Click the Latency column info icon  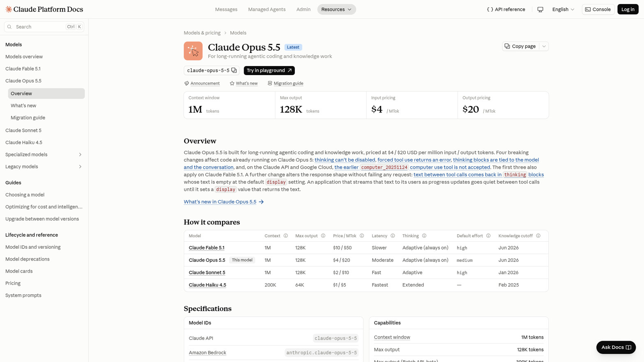[x=393, y=236]
